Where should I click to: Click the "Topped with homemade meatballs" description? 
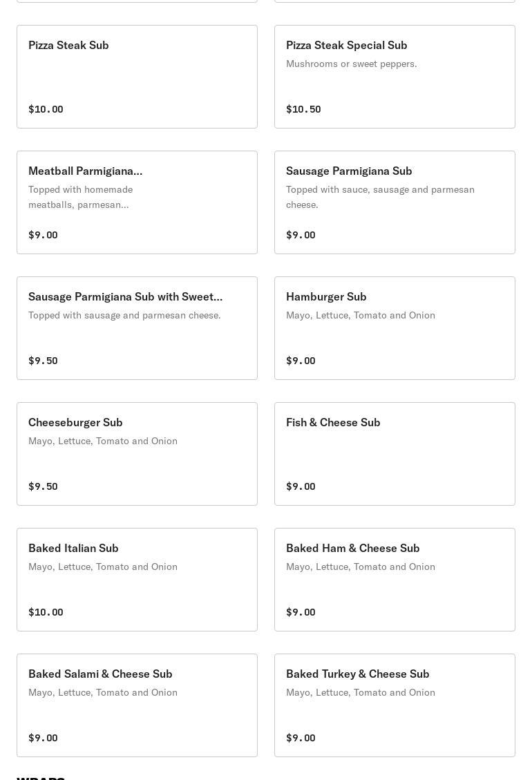click(81, 197)
